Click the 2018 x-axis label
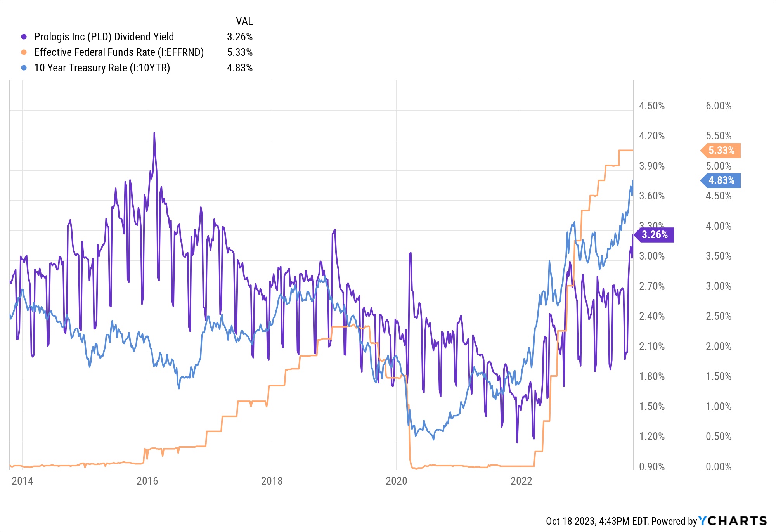 coord(272,481)
